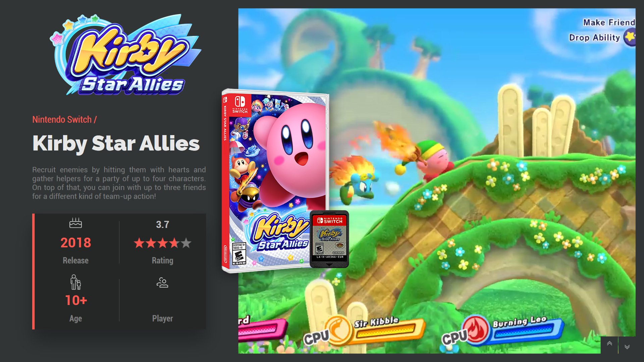This screenshot has width=644, height=362.
Task: Click the Nintendo Switch logo on box art
Action: [x=240, y=105]
